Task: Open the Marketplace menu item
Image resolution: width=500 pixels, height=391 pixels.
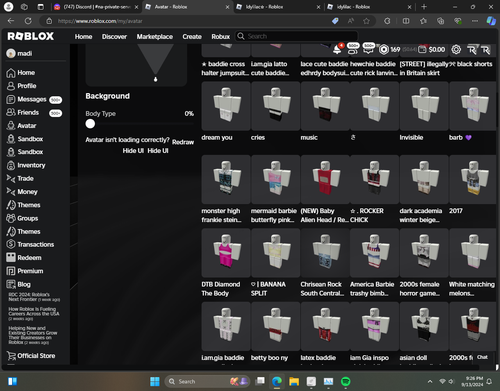Action: 155,37
